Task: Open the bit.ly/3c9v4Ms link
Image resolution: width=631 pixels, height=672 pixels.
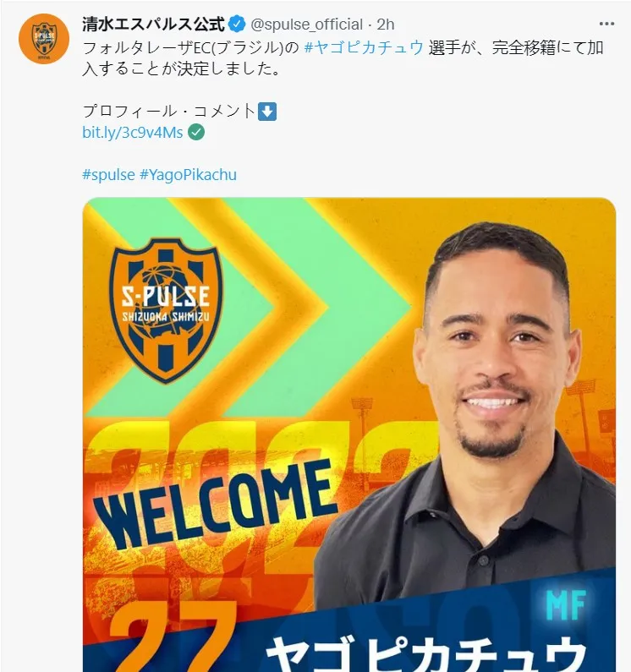Action: click(133, 133)
